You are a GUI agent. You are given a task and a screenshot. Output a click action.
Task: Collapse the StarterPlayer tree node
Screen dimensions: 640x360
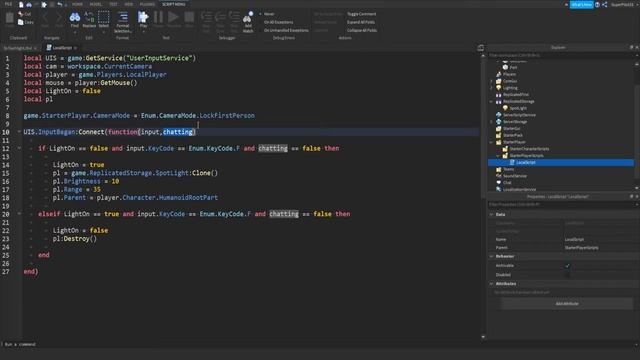[x=491, y=142]
